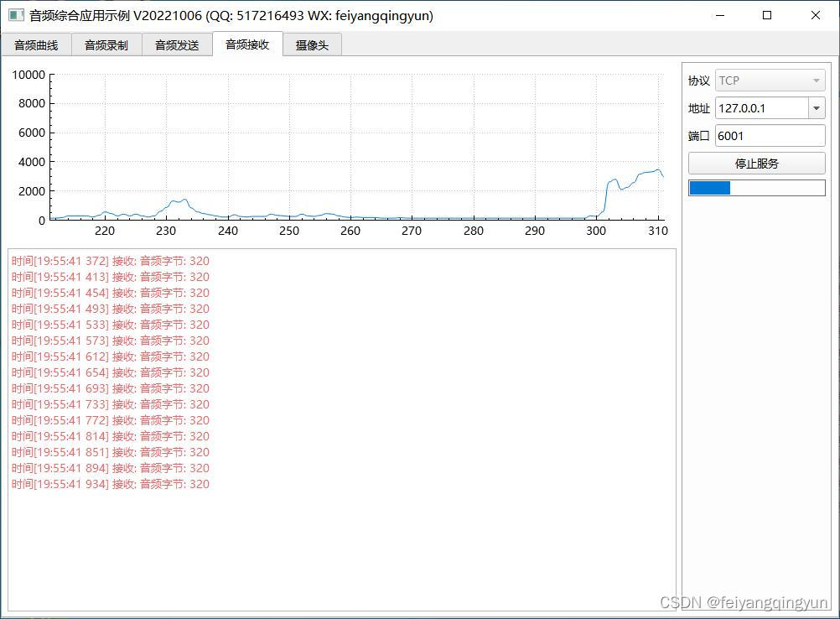Select log line with time 19:55:41 693
Image resolution: width=840 pixels, height=619 pixels.
111,388
